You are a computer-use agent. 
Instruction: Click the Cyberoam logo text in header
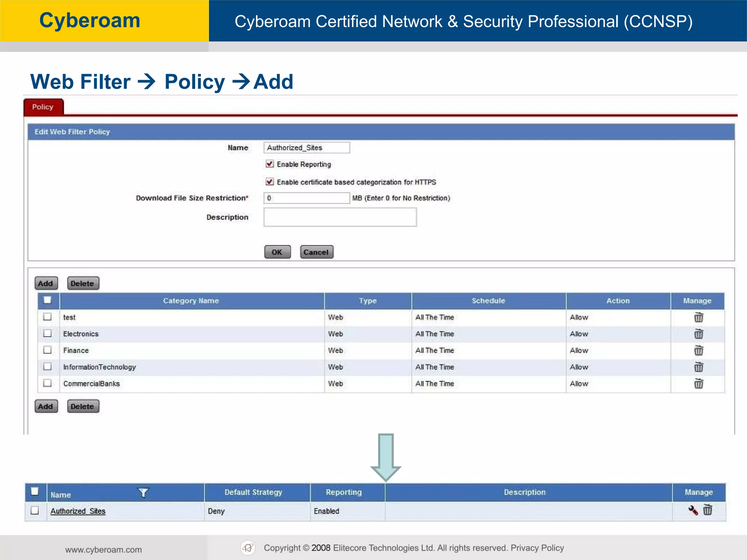(x=90, y=20)
